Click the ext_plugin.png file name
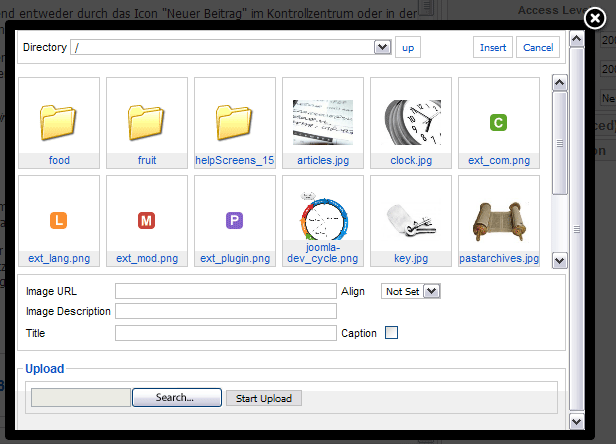The height and width of the screenshot is (444, 616). coord(235,259)
